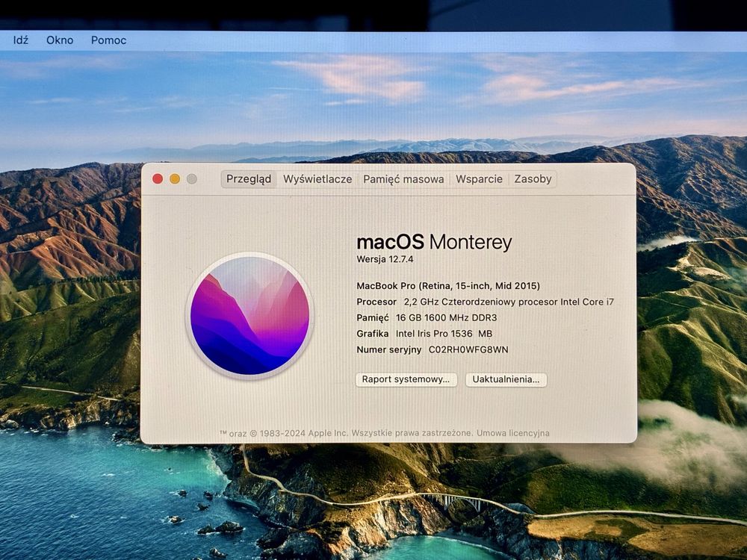Click the graphics value Intel Iris Pro 1536 MB
Image resolution: width=747 pixels, height=560 pixels.
tap(444, 334)
